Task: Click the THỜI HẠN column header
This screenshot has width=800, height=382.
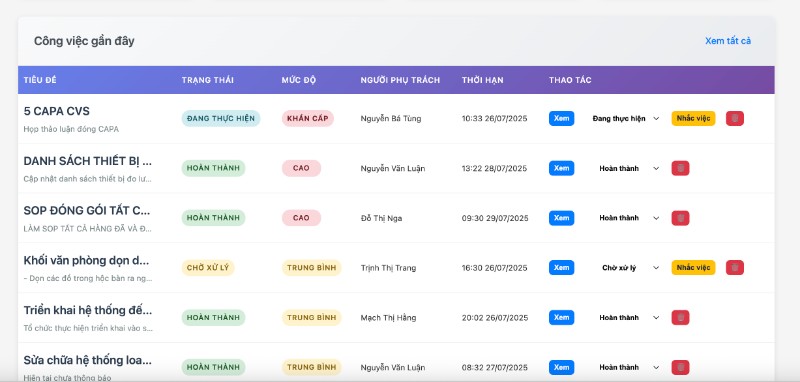Action: (x=483, y=80)
